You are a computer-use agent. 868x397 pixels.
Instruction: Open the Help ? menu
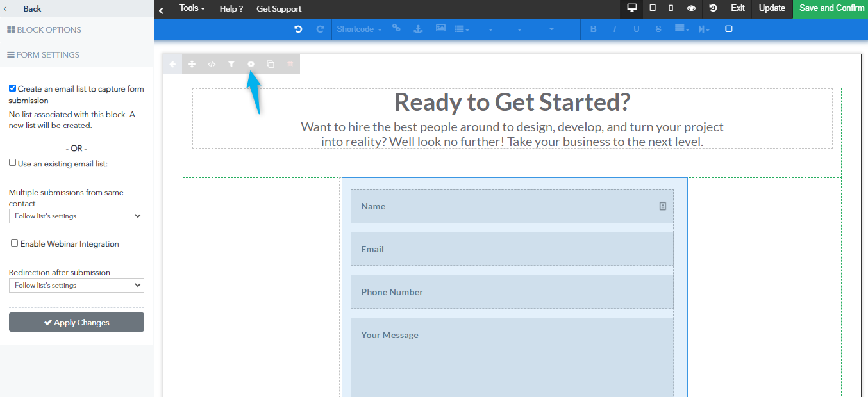tap(231, 9)
